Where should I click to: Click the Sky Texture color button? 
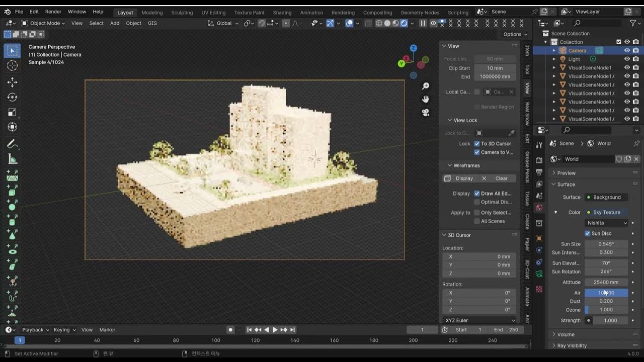click(x=607, y=212)
